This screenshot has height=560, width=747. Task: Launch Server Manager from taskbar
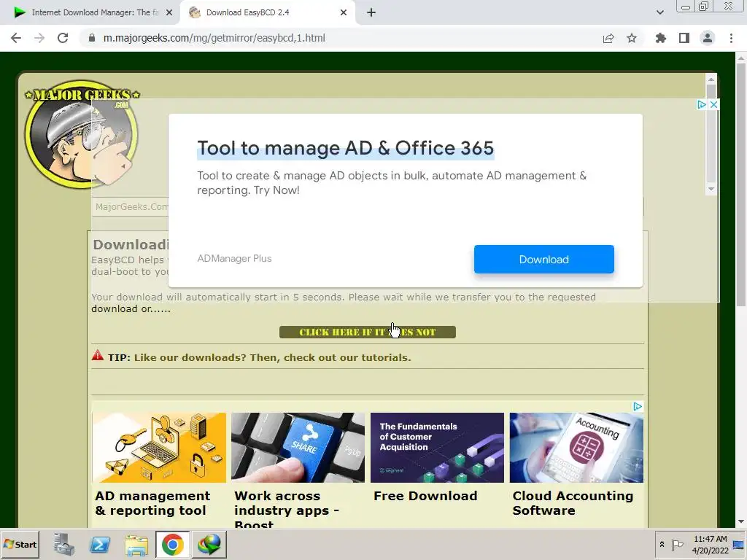pyautogui.click(x=64, y=544)
